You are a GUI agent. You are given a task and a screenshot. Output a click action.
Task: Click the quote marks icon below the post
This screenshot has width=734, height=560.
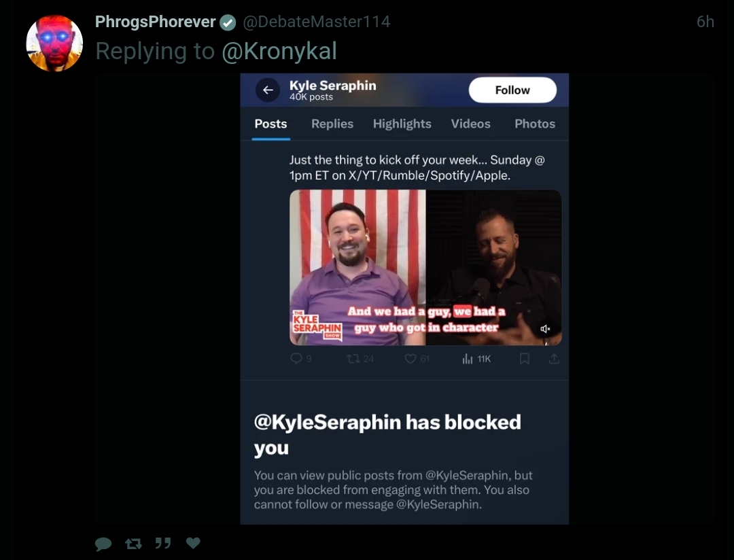click(163, 543)
